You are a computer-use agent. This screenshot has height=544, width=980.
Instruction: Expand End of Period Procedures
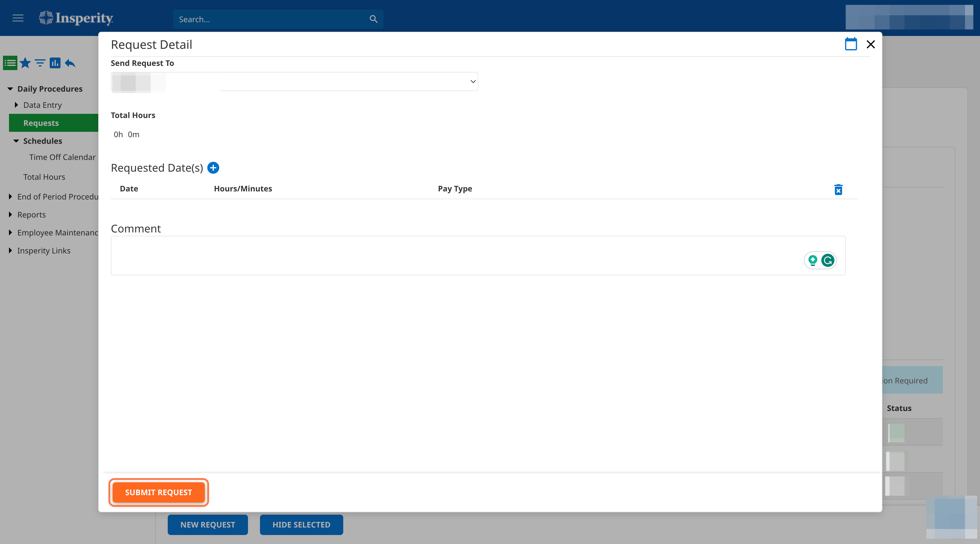(x=10, y=196)
